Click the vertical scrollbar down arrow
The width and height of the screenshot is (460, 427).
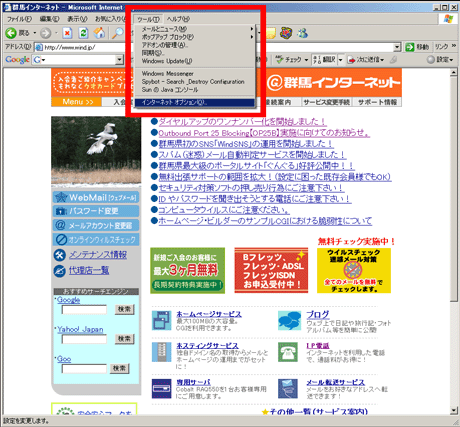(453, 410)
